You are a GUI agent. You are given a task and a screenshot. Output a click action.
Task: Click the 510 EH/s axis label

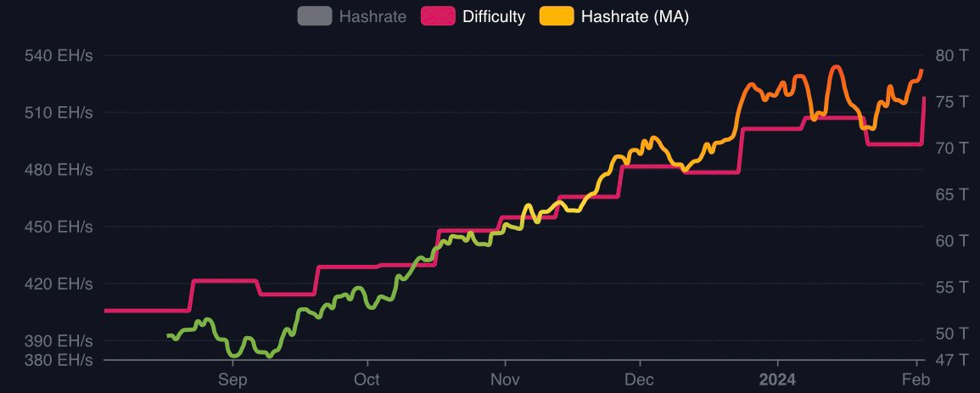pyautogui.click(x=59, y=113)
